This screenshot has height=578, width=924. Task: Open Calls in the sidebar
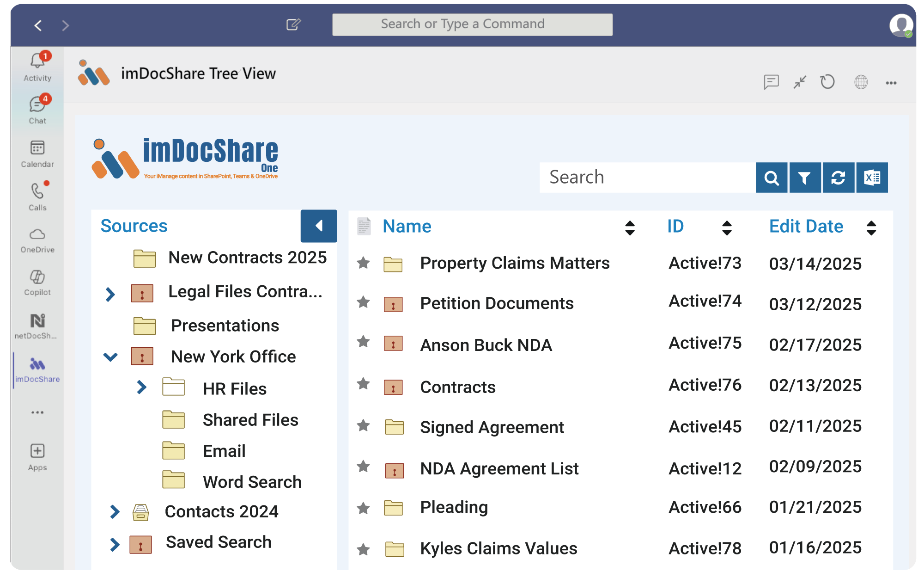click(37, 197)
